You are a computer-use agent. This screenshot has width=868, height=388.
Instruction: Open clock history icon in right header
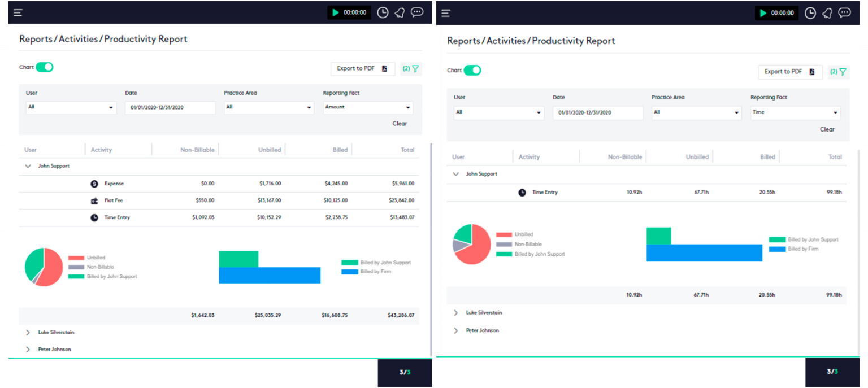pos(810,13)
